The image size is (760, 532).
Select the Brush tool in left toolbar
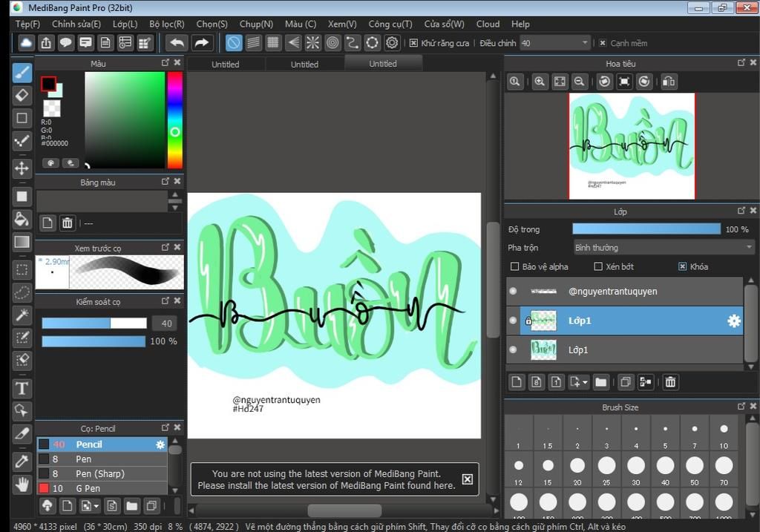(22, 73)
